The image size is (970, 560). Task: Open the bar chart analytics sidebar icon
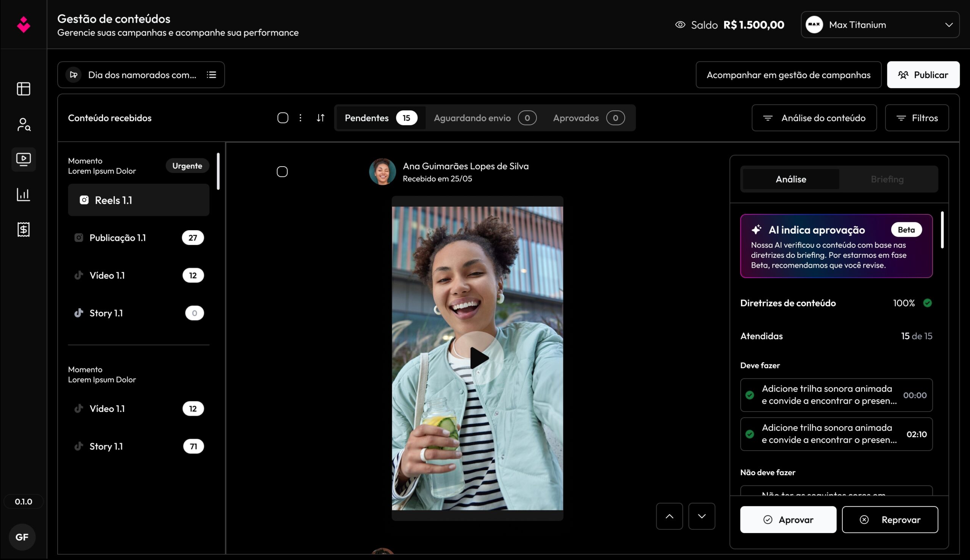tap(23, 195)
